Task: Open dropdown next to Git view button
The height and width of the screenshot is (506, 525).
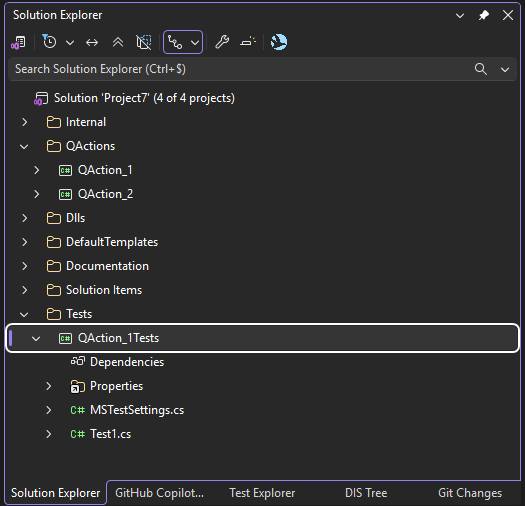Action: pyautogui.click(x=195, y=43)
